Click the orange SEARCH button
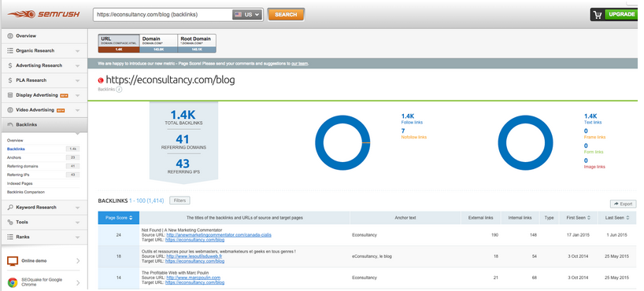 [286, 14]
